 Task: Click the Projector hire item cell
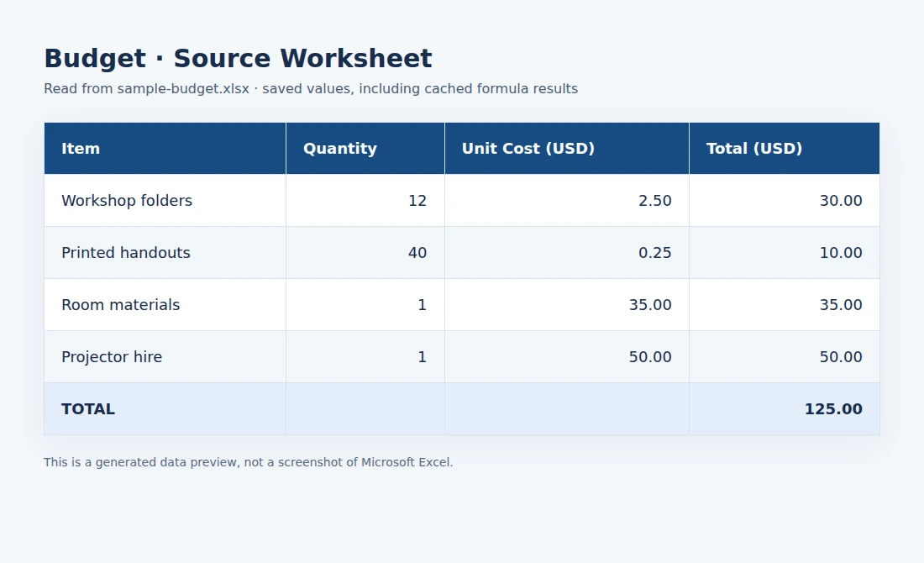(x=165, y=356)
